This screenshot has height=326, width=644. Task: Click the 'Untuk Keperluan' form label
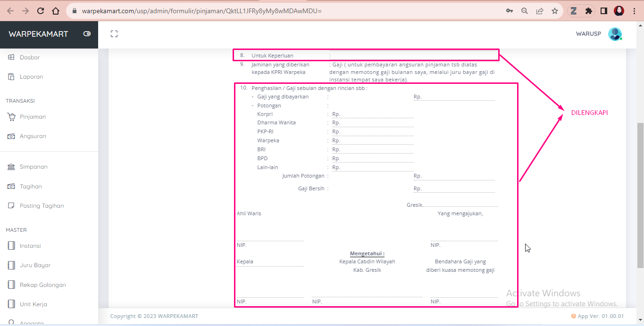[272, 56]
